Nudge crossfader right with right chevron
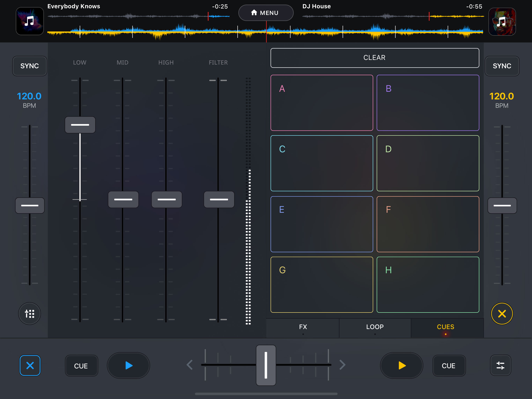 pos(342,365)
